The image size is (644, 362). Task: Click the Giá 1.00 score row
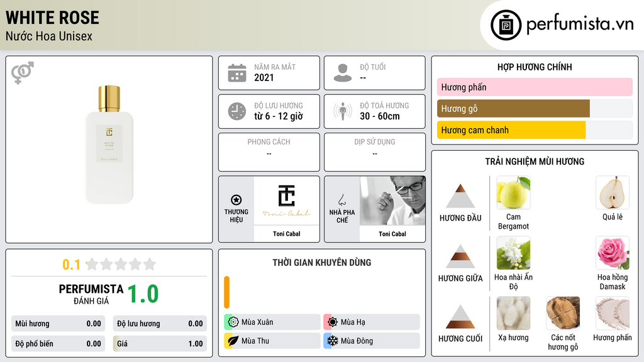(160, 344)
